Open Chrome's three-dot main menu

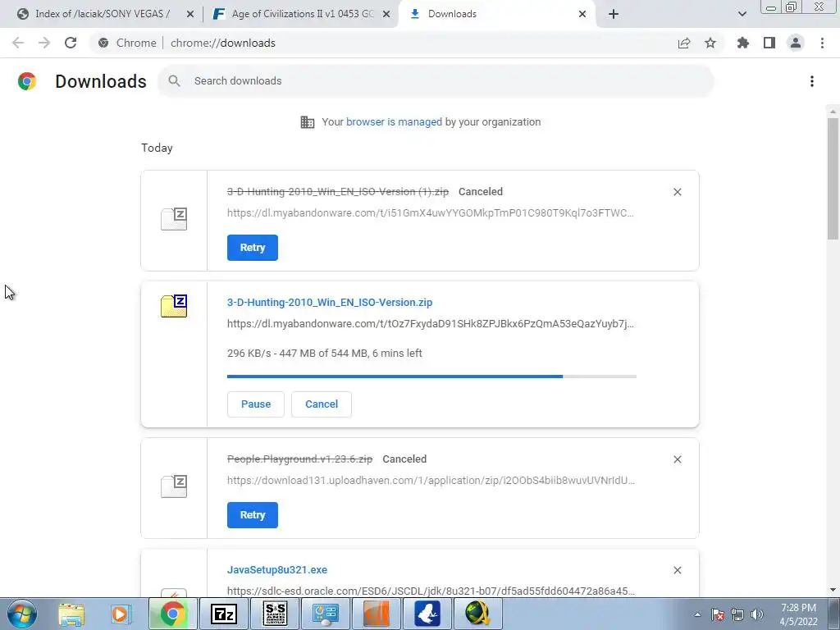click(822, 43)
